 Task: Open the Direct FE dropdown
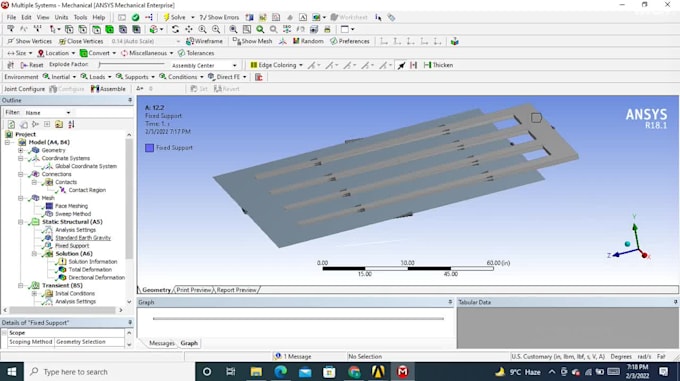pyautogui.click(x=227, y=77)
